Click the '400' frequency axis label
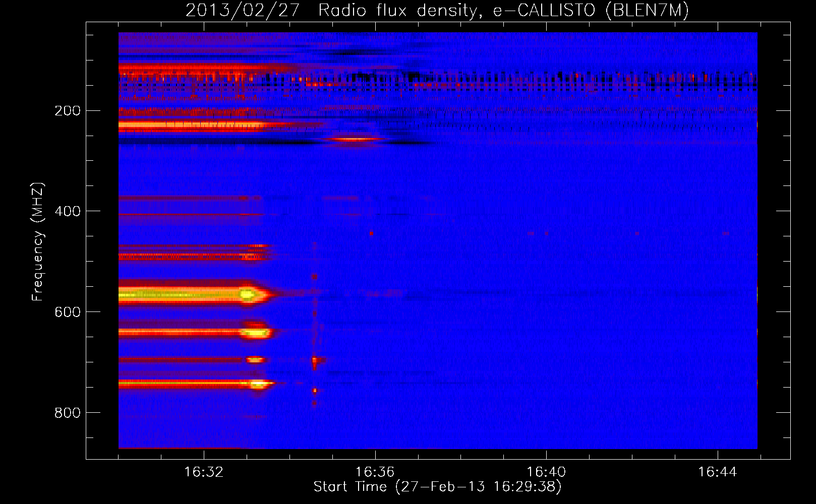Viewport: 816px width, 504px height. pyautogui.click(x=68, y=211)
